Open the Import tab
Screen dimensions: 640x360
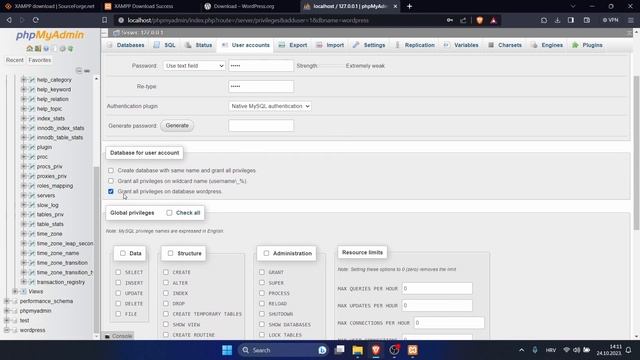click(x=330, y=45)
